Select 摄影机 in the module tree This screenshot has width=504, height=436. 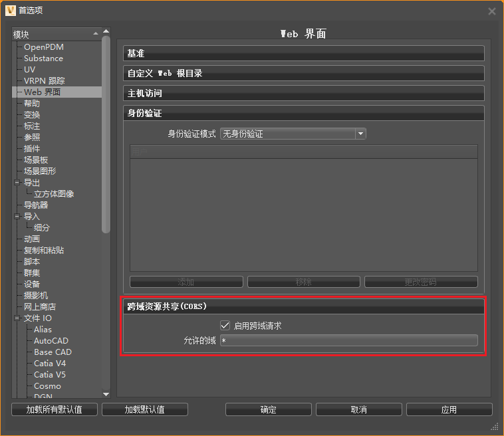click(36, 295)
